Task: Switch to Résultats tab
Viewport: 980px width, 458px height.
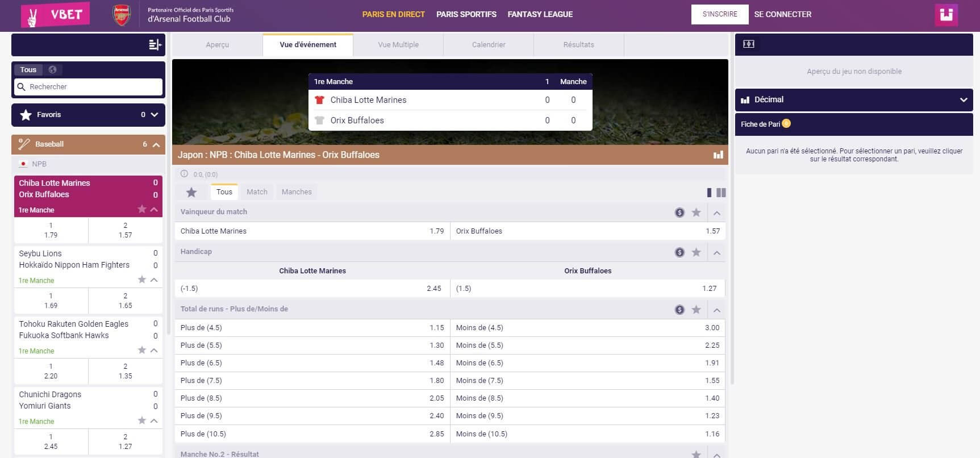Action: pos(579,45)
